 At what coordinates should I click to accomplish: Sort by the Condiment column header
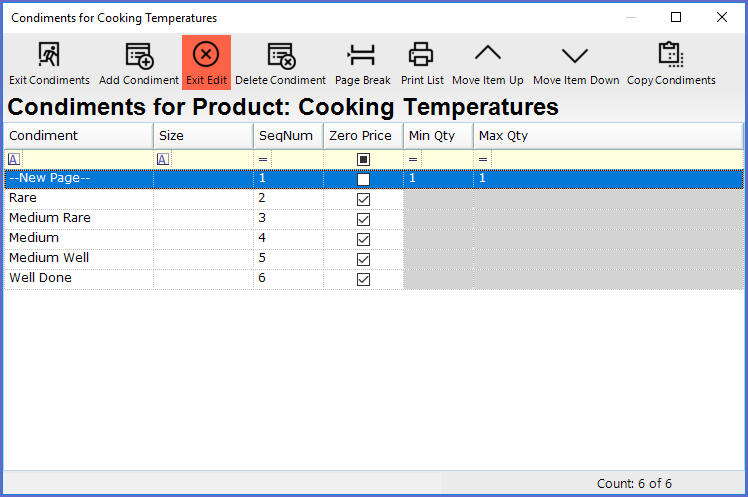(78, 136)
